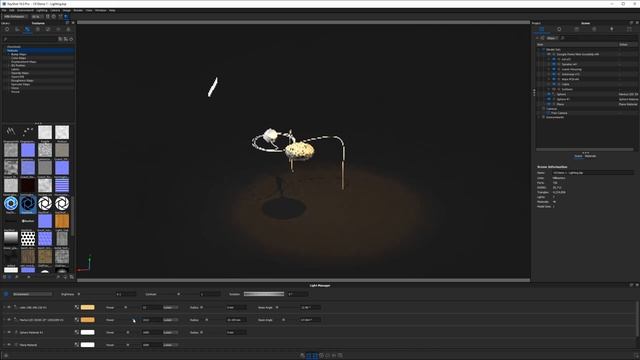640x360 pixels.
Task: Expand the IES Profiles folder arrow
Action: 9,65
